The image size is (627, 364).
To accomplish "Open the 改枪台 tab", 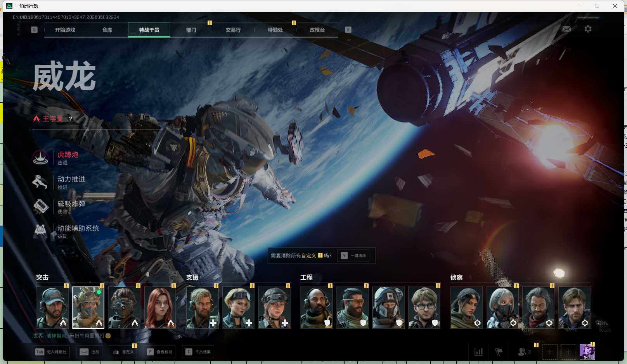I will 317,30.
